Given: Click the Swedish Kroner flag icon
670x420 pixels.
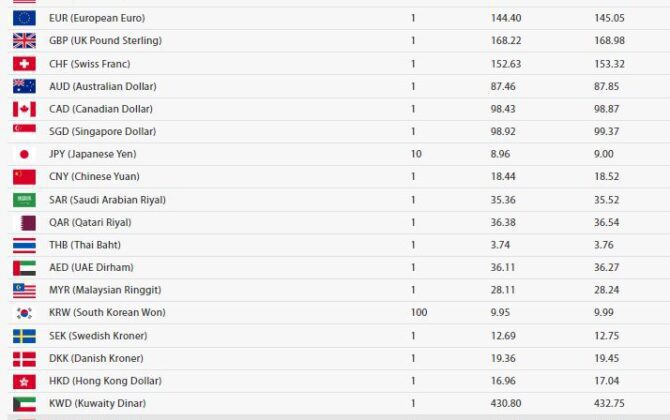Looking at the screenshot, I should [x=24, y=336].
